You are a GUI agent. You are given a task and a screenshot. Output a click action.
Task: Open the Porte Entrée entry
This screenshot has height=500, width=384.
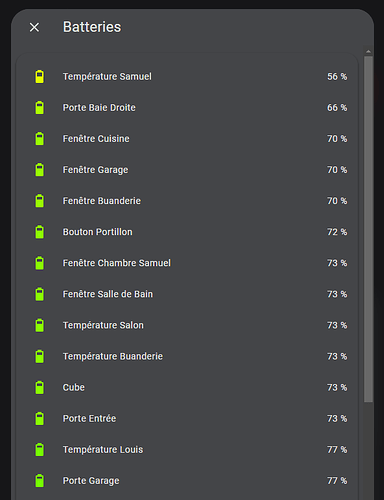187,418
